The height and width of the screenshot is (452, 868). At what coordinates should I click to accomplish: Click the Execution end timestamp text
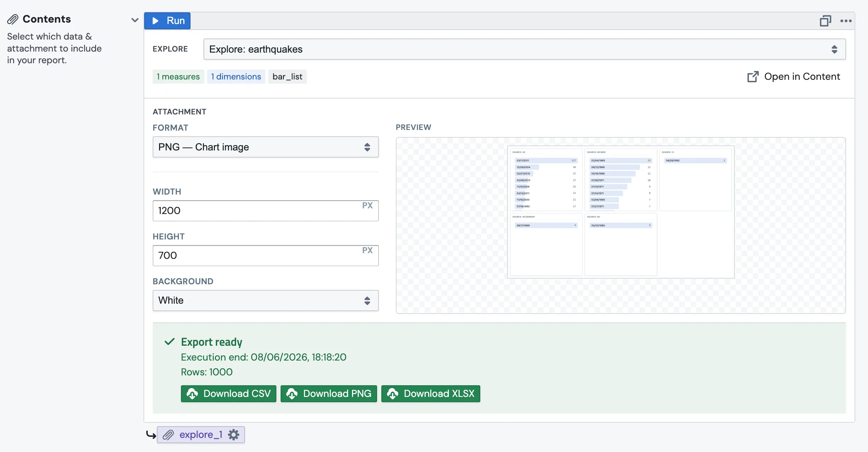pos(263,357)
